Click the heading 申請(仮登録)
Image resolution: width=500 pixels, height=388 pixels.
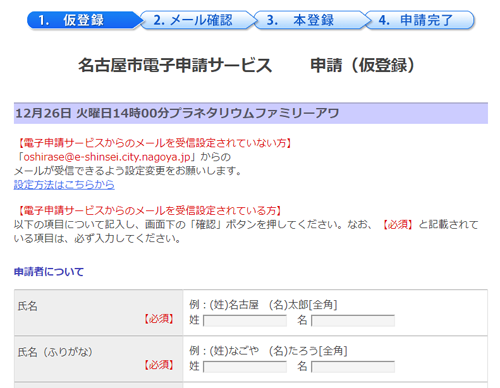363,65
